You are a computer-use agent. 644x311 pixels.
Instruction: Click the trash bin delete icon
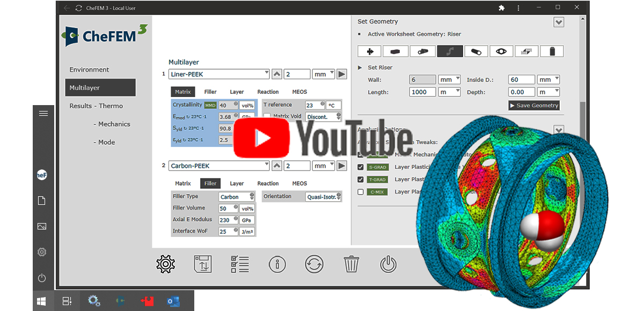351,264
